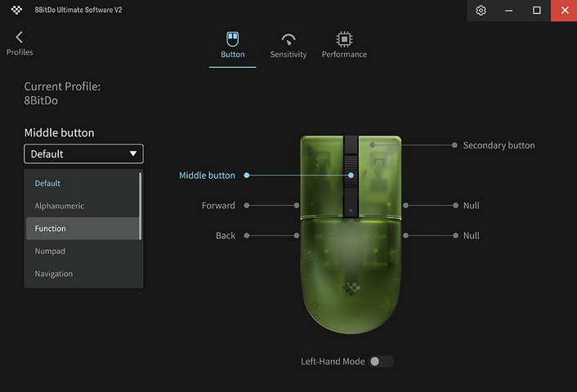Expand the Middle button Default dropdown
The height and width of the screenshot is (392, 577).
pyautogui.click(x=83, y=154)
